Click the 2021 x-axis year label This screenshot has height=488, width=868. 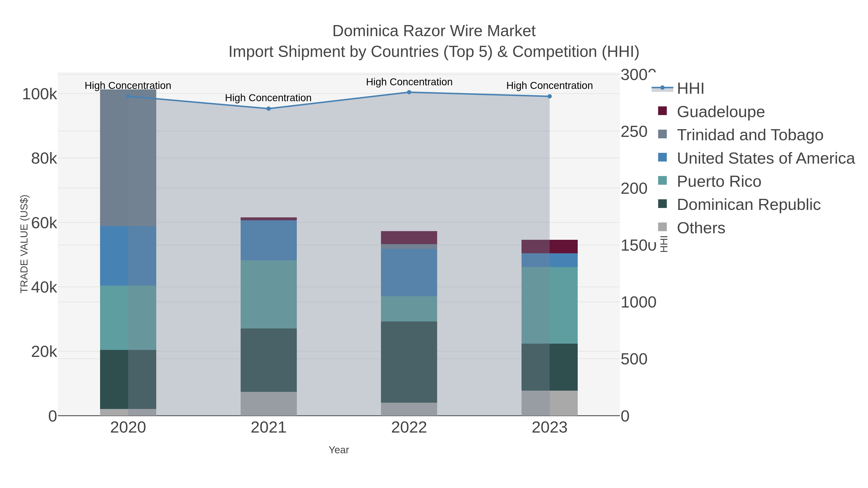(269, 428)
